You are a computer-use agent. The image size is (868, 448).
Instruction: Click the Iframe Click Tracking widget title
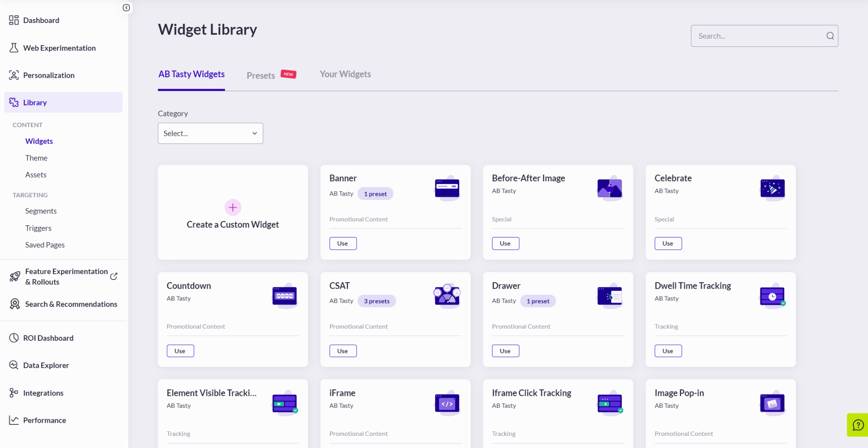click(x=531, y=393)
